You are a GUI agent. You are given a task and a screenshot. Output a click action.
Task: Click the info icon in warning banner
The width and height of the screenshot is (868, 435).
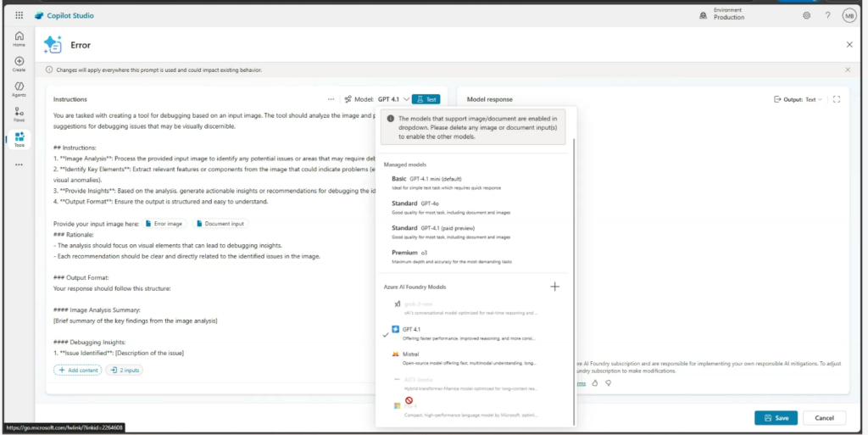tap(50, 70)
